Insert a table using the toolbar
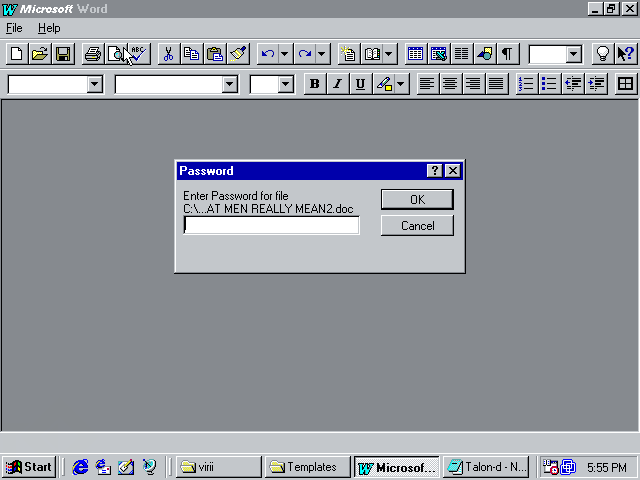Screen dimensions: 640x480 (416, 53)
